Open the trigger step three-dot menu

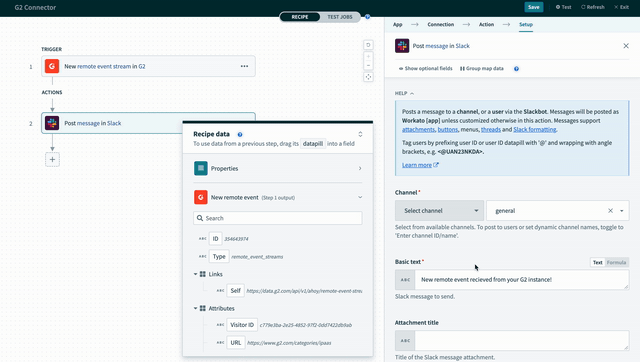click(244, 66)
